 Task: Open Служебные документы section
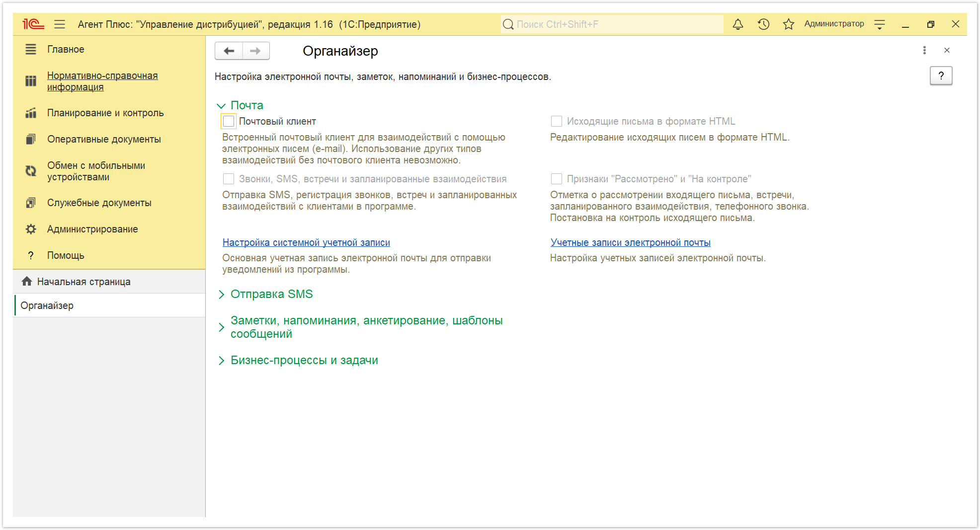pos(99,203)
